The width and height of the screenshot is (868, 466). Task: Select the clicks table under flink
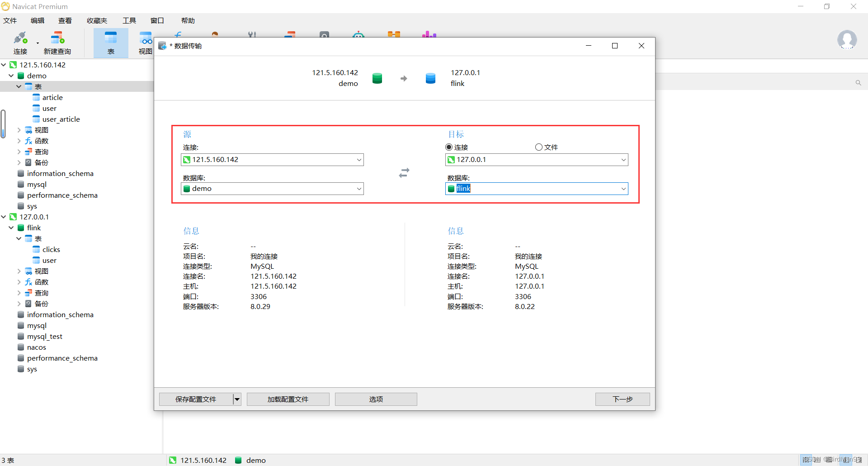[51, 249]
